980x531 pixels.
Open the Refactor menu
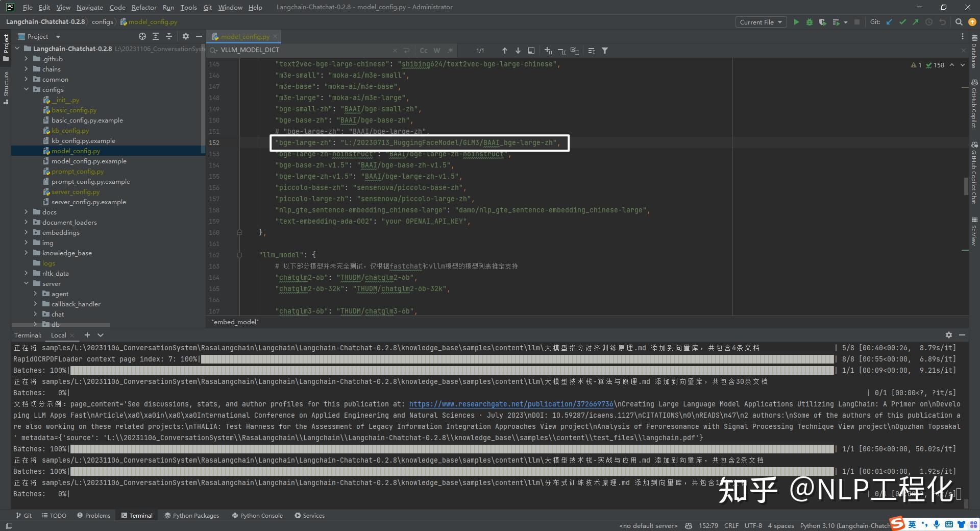tap(144, 7)
